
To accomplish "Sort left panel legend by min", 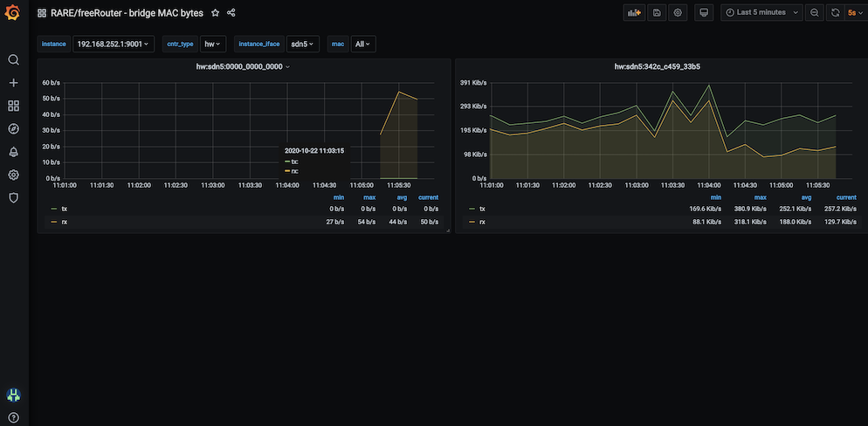I will (339, 197).
